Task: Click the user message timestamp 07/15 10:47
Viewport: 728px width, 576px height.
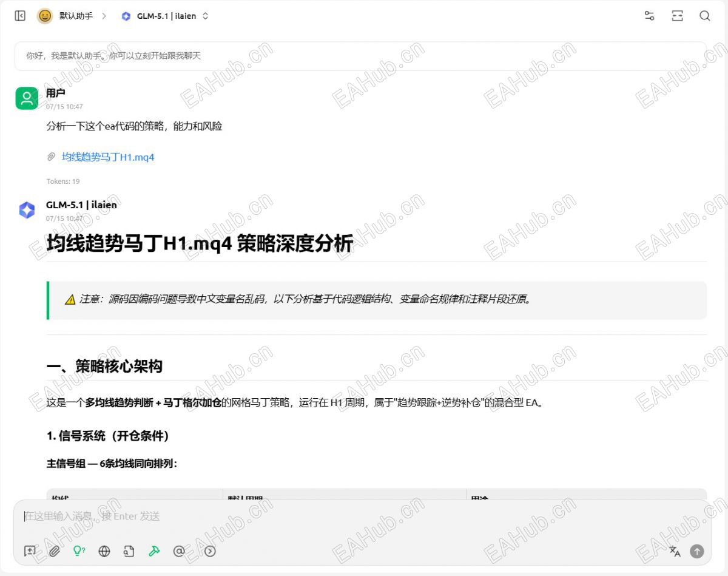Action: [x=64, y=107]
